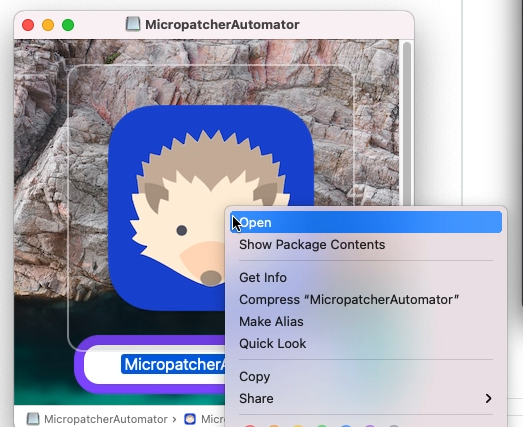Click the green zoom window button
This screenshot has width=523, height=427.
click(68, 25)
